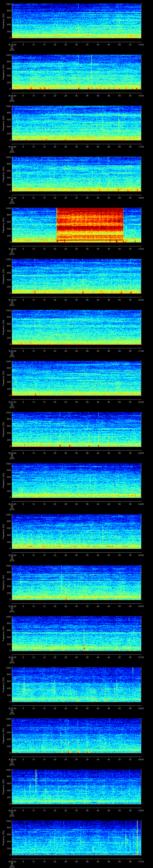153x868 pixels.
Task: Click the 24:00 end time label
Action: pyautogui.click(x=141, y=504)
